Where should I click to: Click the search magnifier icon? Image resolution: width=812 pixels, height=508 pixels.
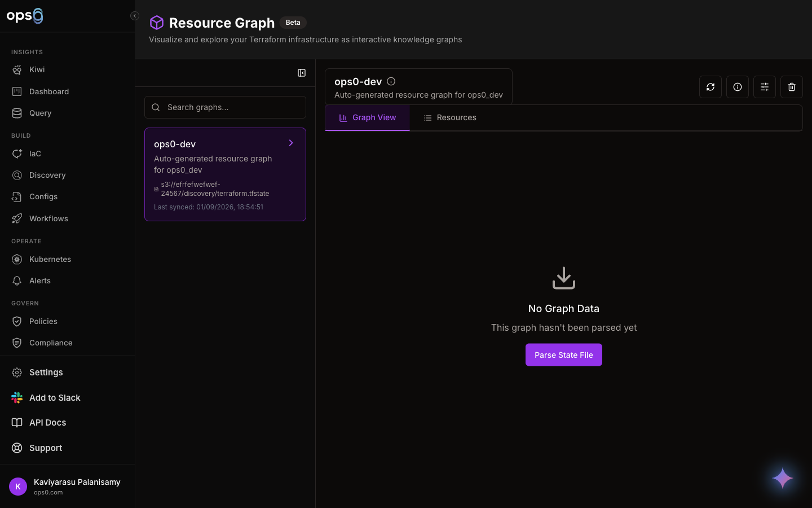[x=156, y=107]
